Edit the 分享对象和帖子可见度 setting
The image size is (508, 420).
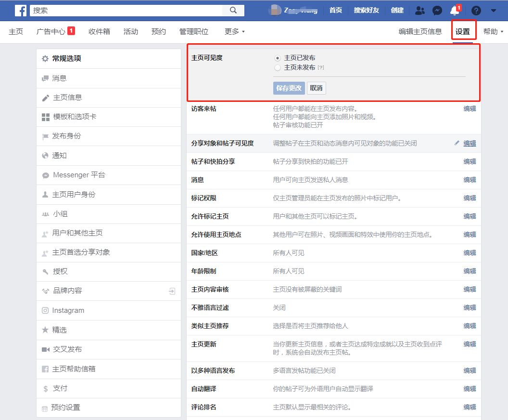(470, 143)
